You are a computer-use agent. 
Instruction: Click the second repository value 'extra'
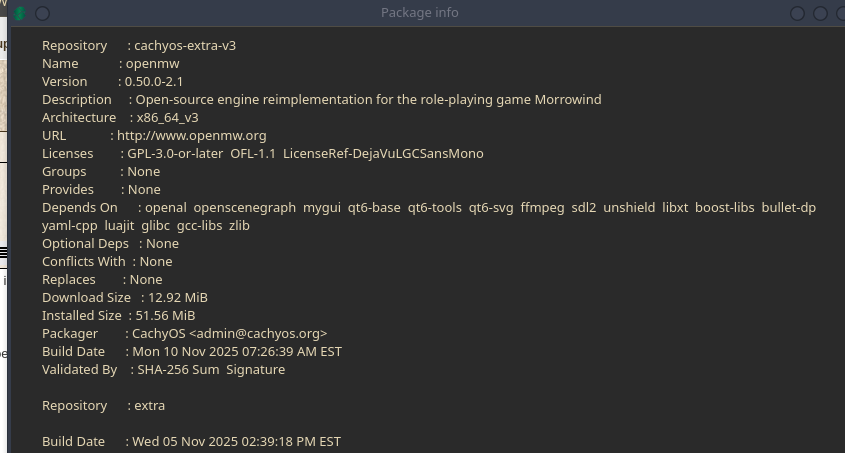tap(149, 406)
